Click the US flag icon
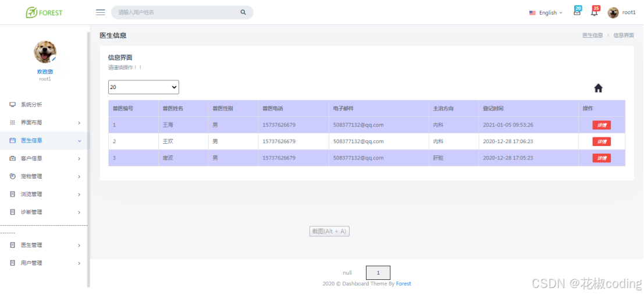The width and height of the screenshot is (644, 295). (532, 13)
